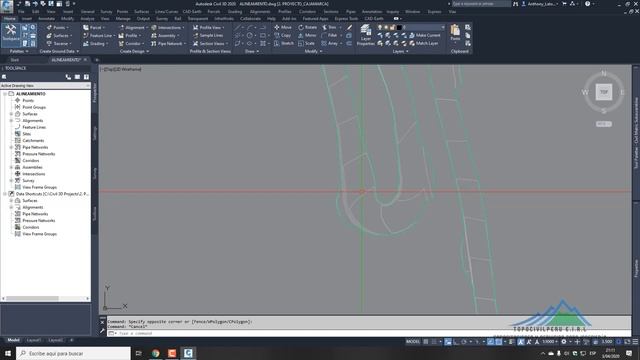Open the Corridors menu in menu bar
Image resolution: width=640 pixels, height=360 pixels.
coord(307,12)
